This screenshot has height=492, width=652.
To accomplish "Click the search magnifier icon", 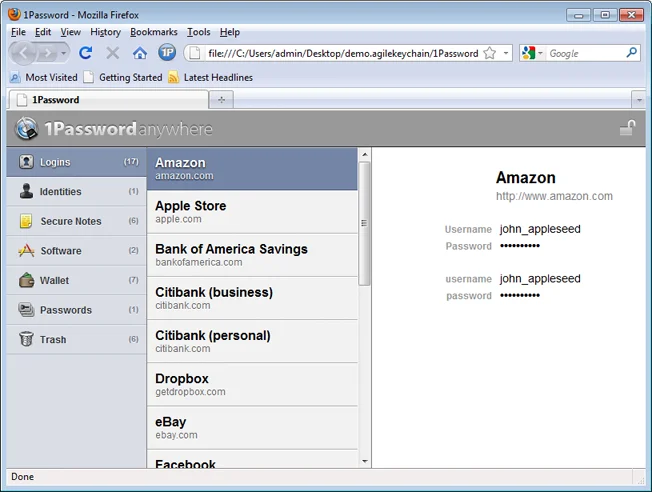I will [x=632, y=53].
